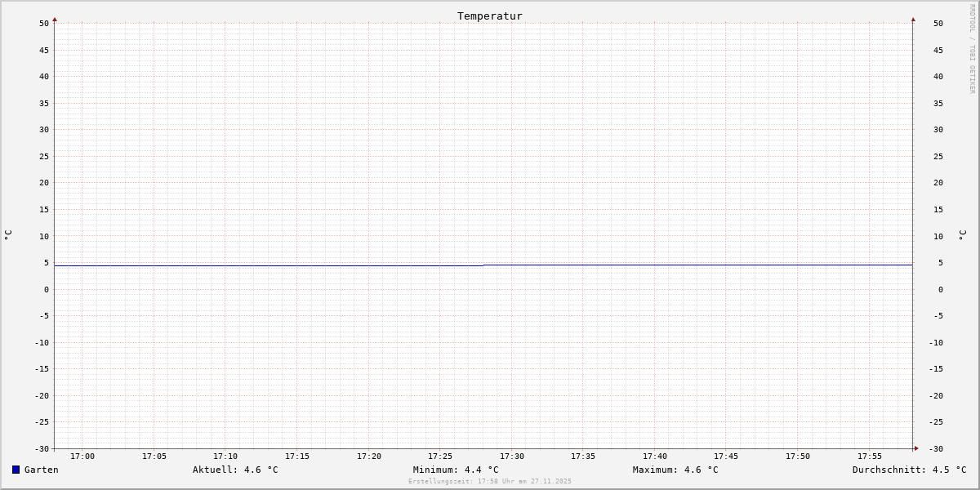
Task: Click the left axis -30 label
Action: (x=42, y=448)
